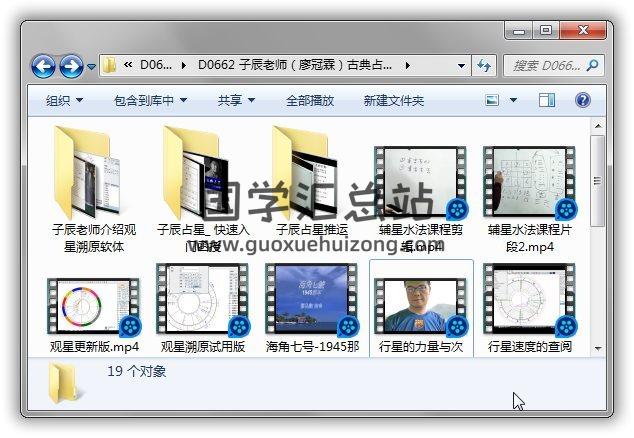
Task: Click the search magnifier icon
Action: (x=592, y=65)
